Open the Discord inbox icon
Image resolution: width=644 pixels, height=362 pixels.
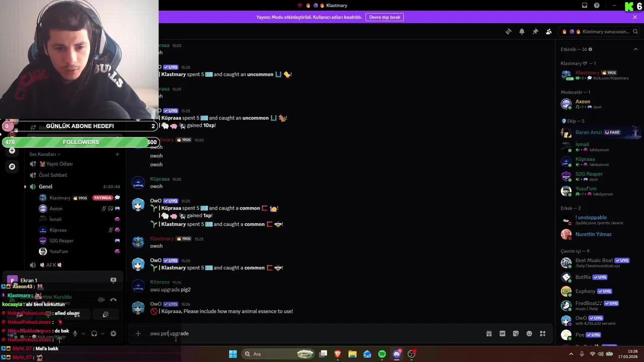click(585, 6)
